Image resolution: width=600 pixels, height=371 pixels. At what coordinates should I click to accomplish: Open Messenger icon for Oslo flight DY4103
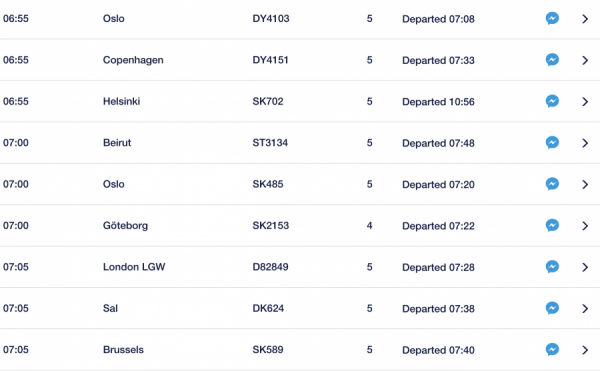click(552, 18)
